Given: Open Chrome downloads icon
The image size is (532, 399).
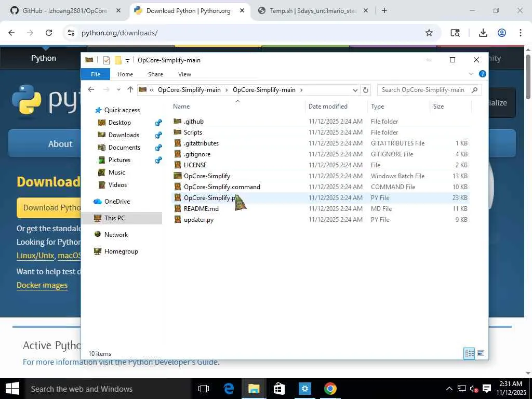Looking at the screenshot, I should (483, 33).
